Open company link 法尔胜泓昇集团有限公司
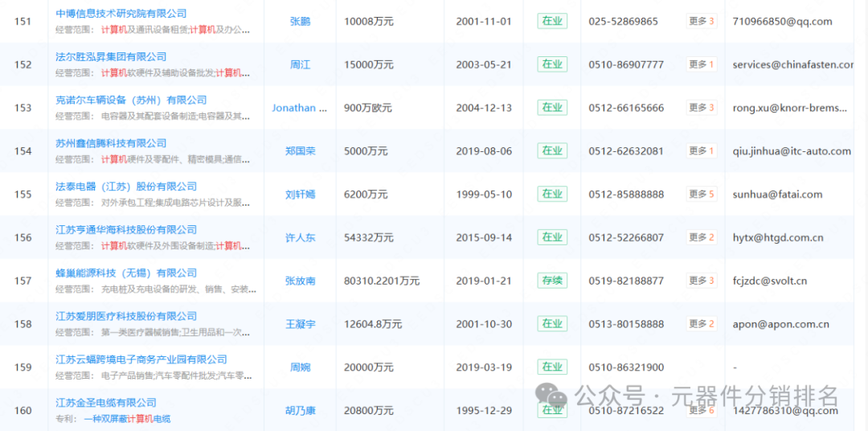This screenshot has height=431, width=868. 111,56
